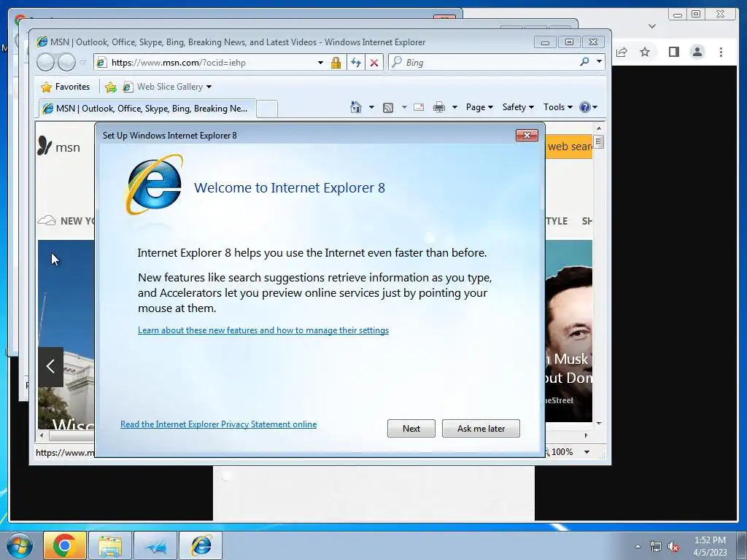747x560 pixels.
Task: Expand the Feeds dropdown arrow
Action: click(x=404, y=107)
